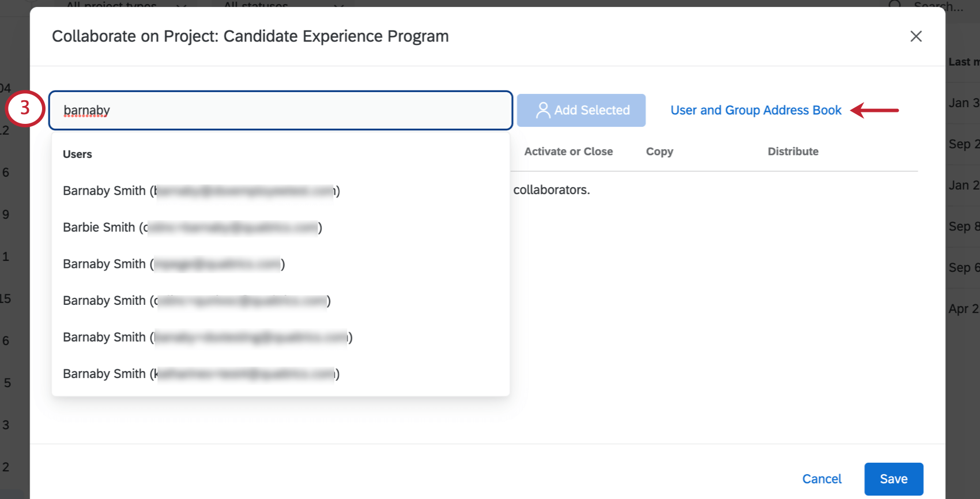Select the first Barnaby Smith suggestion
The image size is (980, 499).
[201, 190]
